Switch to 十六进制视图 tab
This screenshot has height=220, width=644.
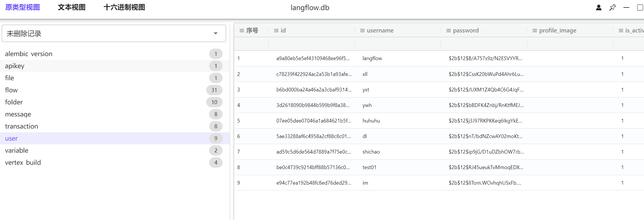pos(124,7)
